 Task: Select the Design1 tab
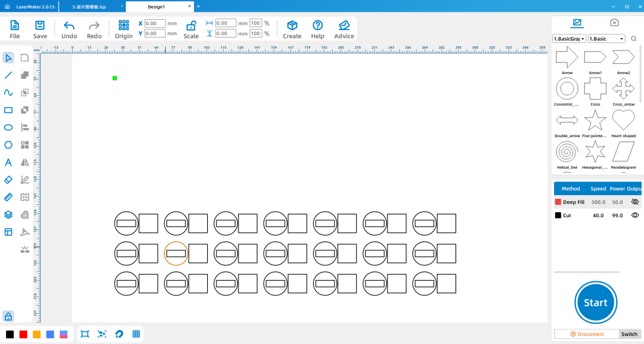(156, 7)
